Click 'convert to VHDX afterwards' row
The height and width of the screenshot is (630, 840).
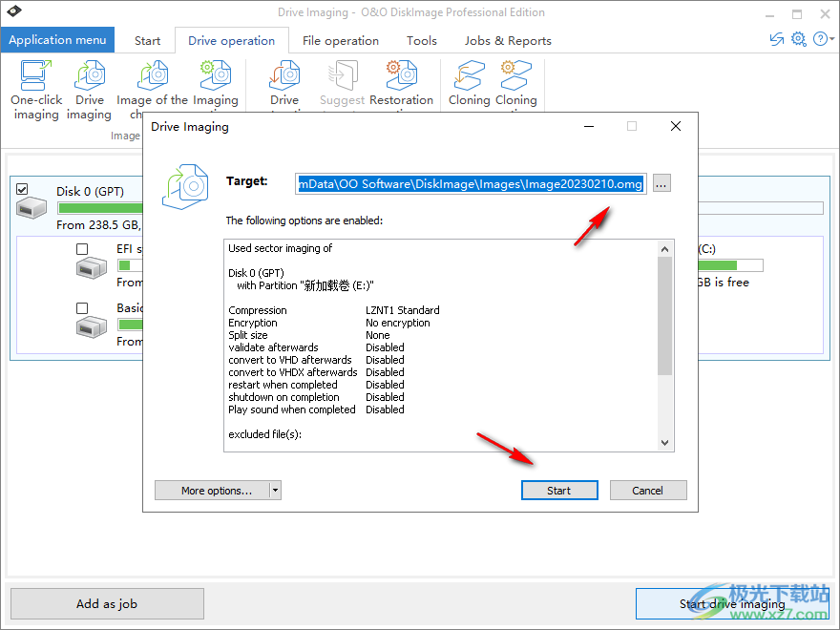[x=316, y=372]
